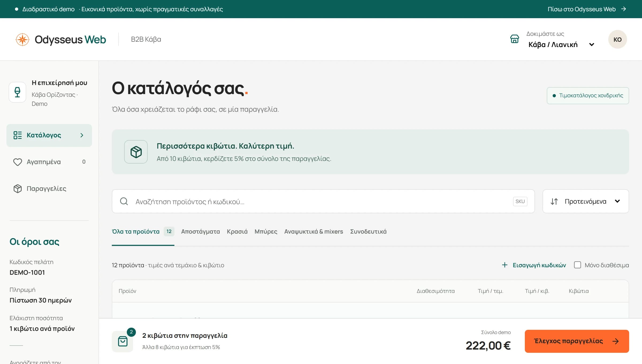
Task: Click the Odysseus Web compass logo
Action: (x=22, y=40)
